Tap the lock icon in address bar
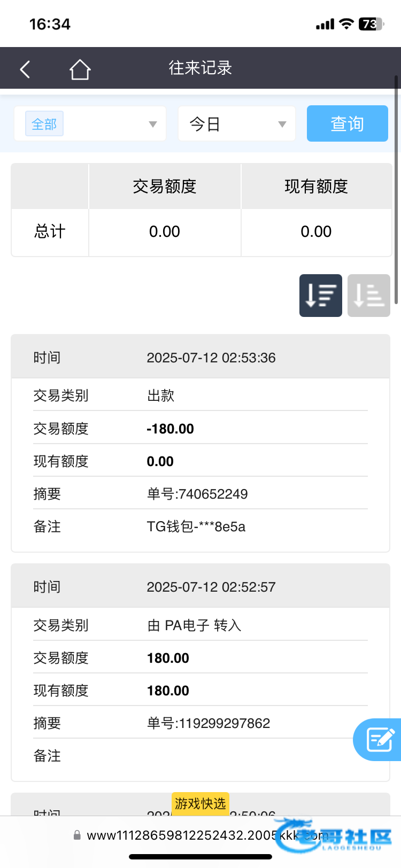The width and height of the screenshot is (401, 868). coord(77,835)
